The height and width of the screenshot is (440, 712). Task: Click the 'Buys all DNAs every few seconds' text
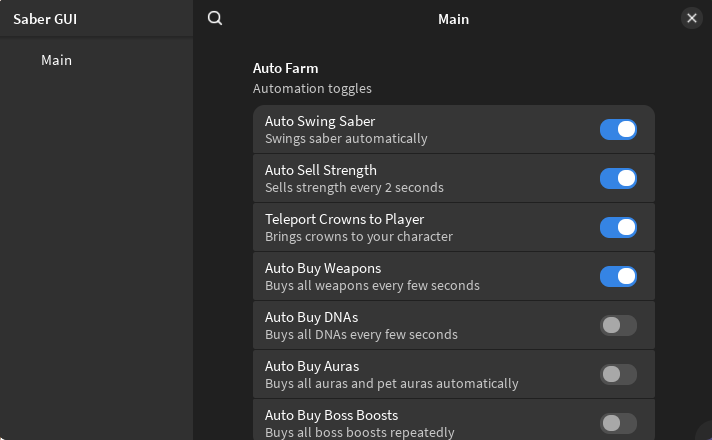pyautogui.click(x=361, y=334)
